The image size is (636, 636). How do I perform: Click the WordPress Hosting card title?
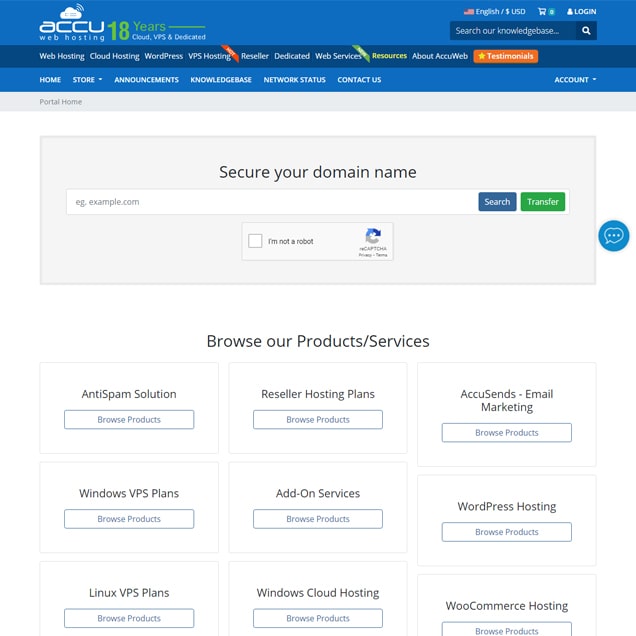[507, 506]
